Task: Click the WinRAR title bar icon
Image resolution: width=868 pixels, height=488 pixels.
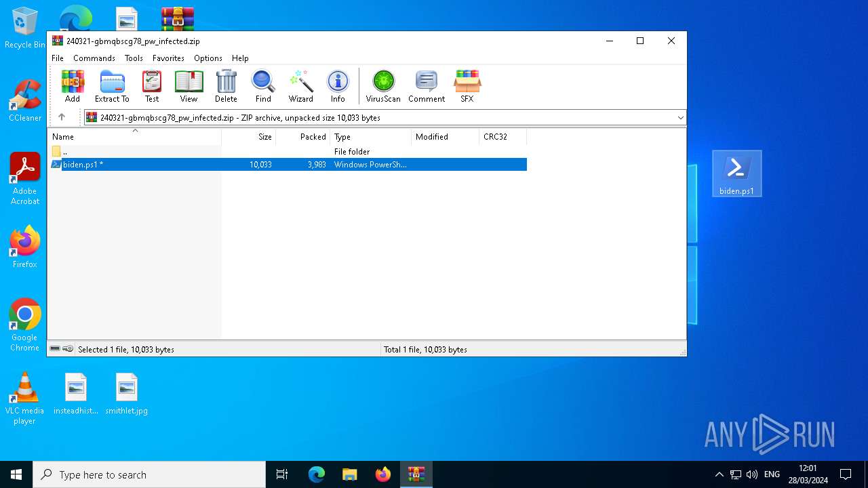Action: click(58, 41)
